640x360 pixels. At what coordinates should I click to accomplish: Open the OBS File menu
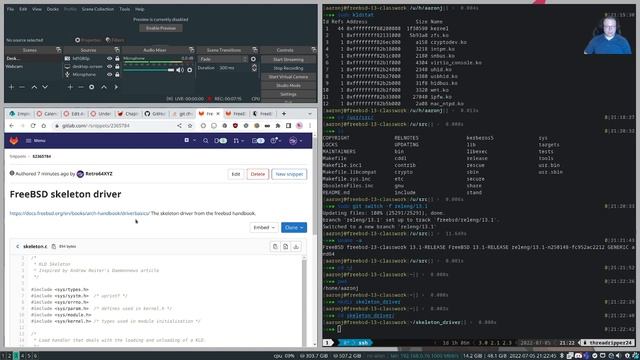click(10, 9)
